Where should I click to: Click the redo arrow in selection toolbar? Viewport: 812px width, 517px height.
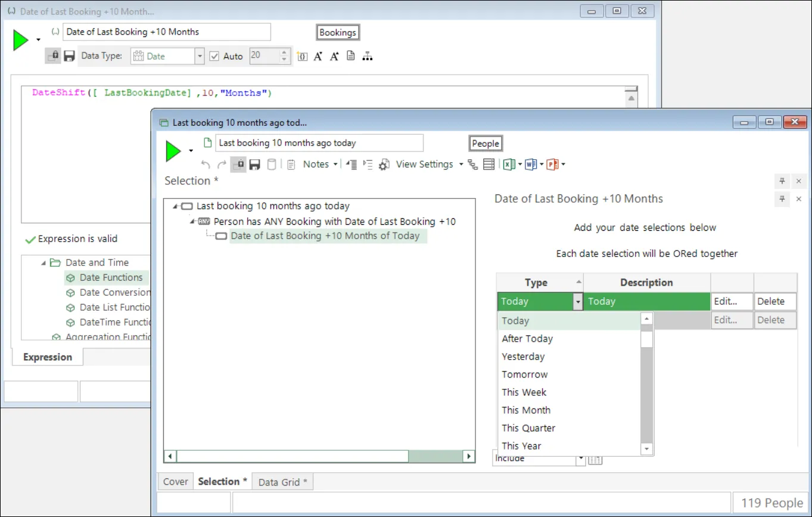pyautogui.click(x=222, y=165)
